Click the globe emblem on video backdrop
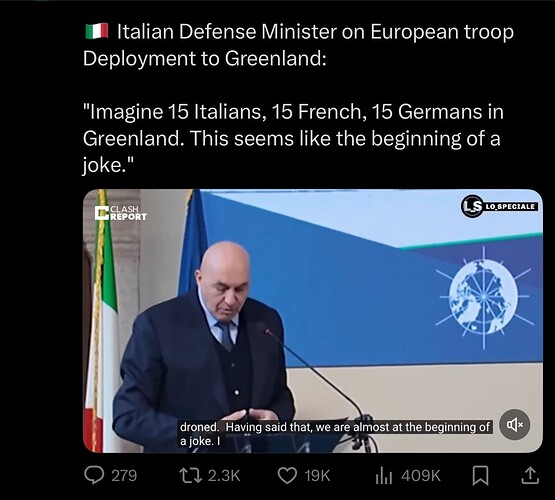The image size is (555, 500). (484, 297)
